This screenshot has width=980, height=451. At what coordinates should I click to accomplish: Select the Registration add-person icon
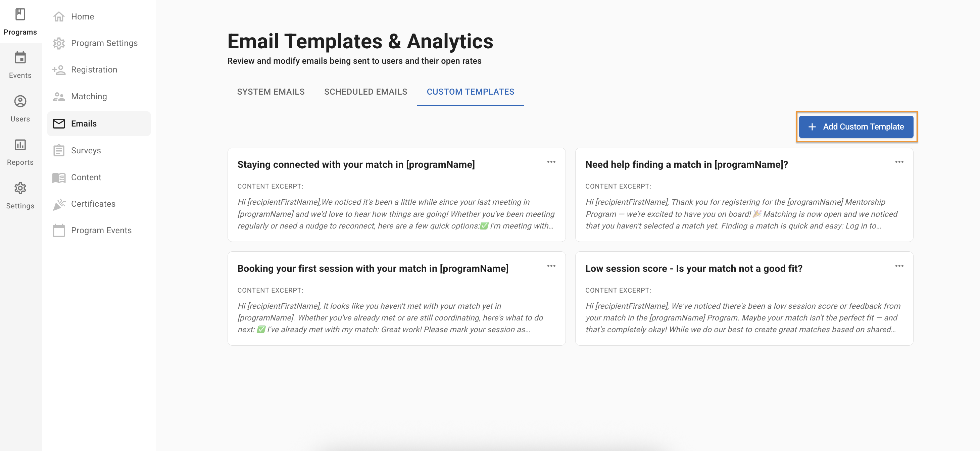[x=59, y=70]
